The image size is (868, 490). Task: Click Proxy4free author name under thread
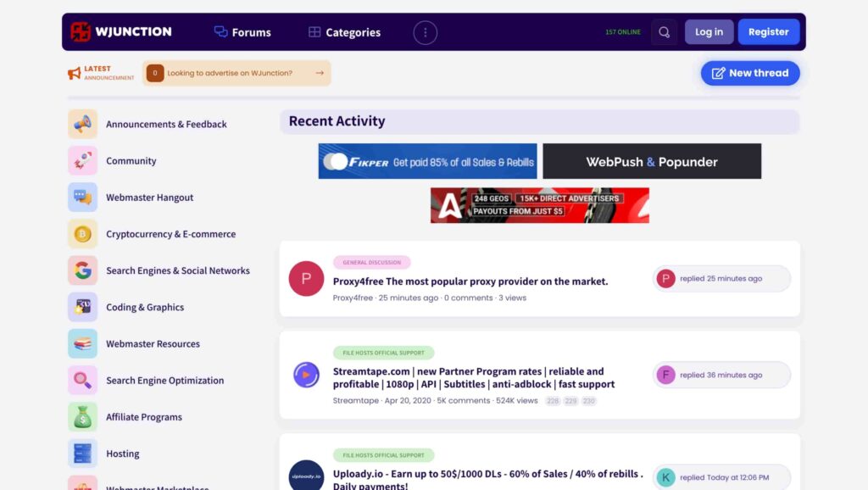pyautogui.click(x=353, y=298)
